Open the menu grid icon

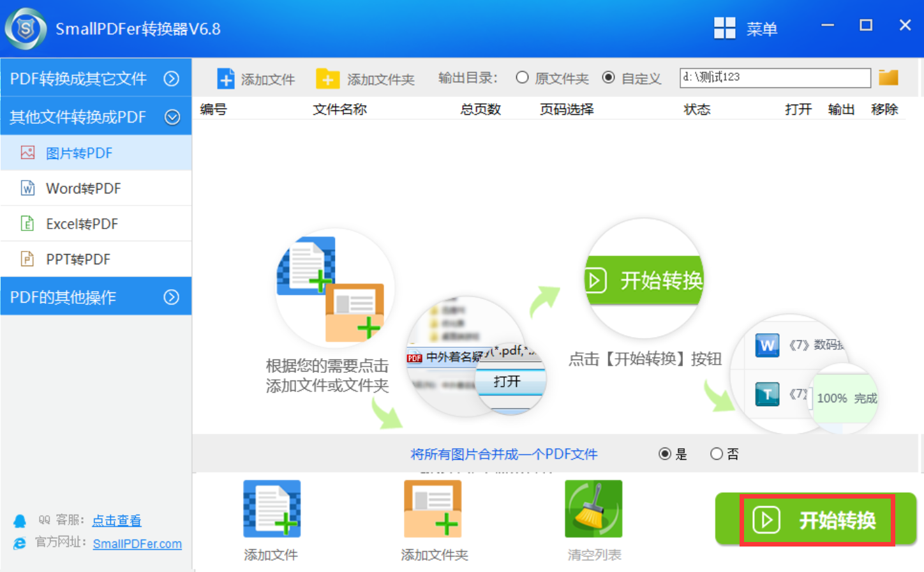(724, 28)
